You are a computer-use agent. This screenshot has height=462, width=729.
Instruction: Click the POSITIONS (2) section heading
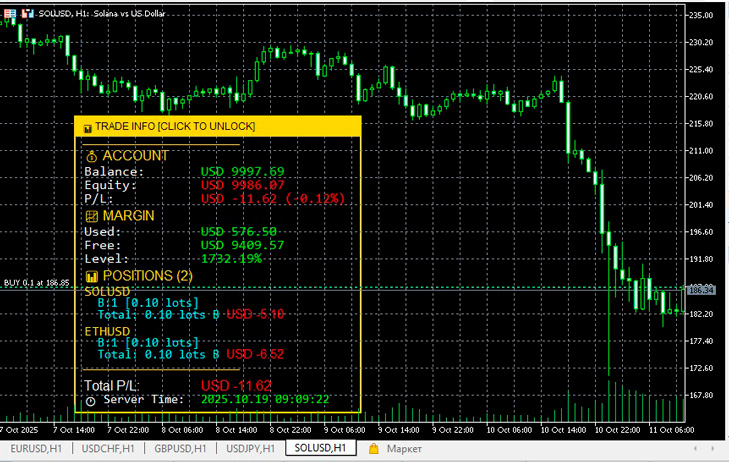tap(147, 276)
